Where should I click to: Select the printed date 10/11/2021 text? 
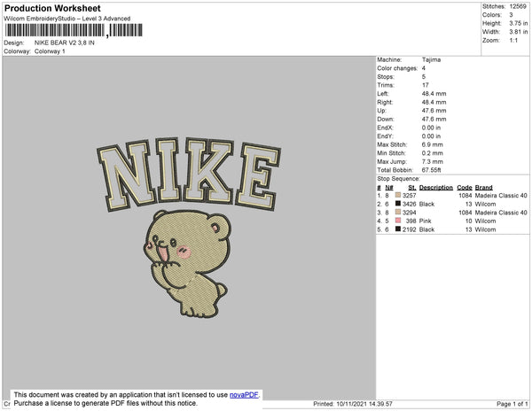click(351, 404)
